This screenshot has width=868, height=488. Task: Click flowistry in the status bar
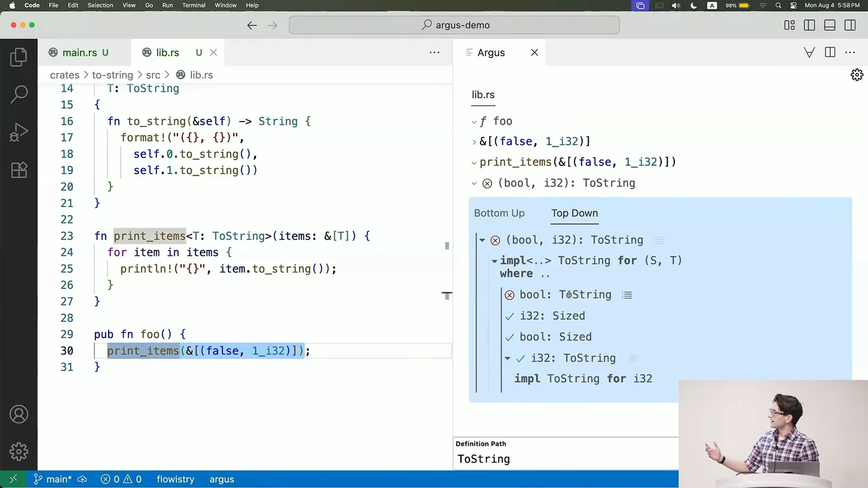tap(175, 479)
